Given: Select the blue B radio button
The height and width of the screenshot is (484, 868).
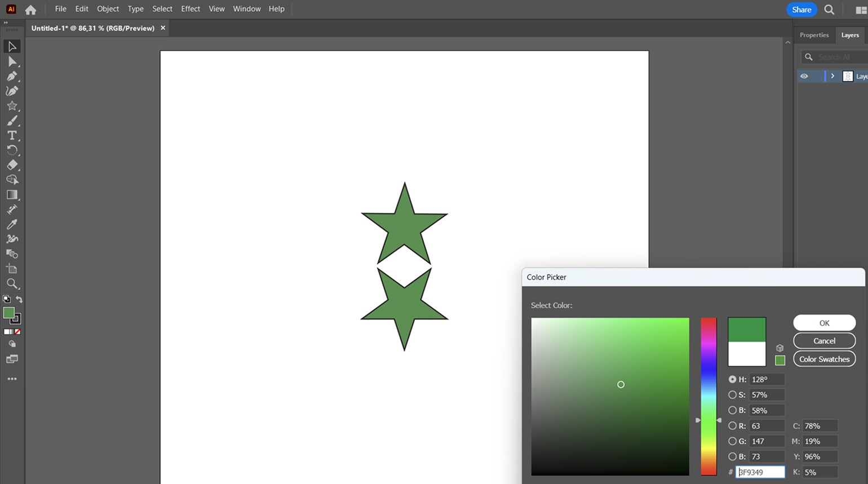Looking at the screenshot, I should pyautogui.click(x=732, y=456).
